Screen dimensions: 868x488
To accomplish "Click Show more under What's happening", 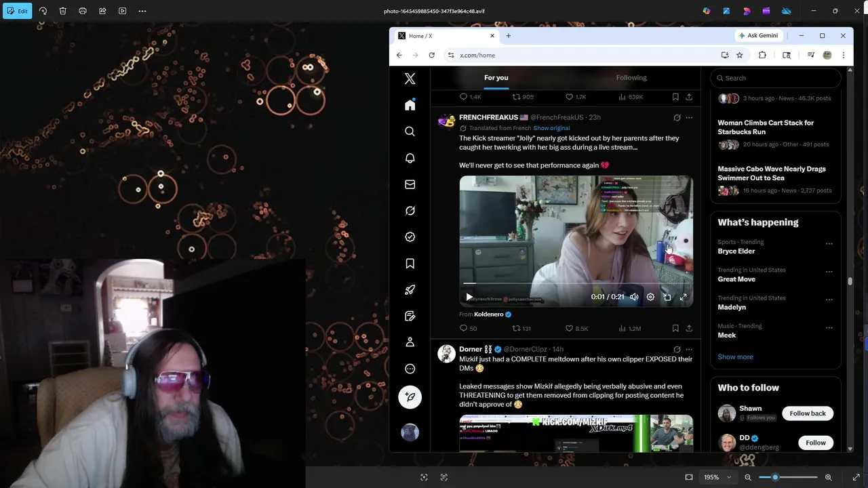I will 735,357.
